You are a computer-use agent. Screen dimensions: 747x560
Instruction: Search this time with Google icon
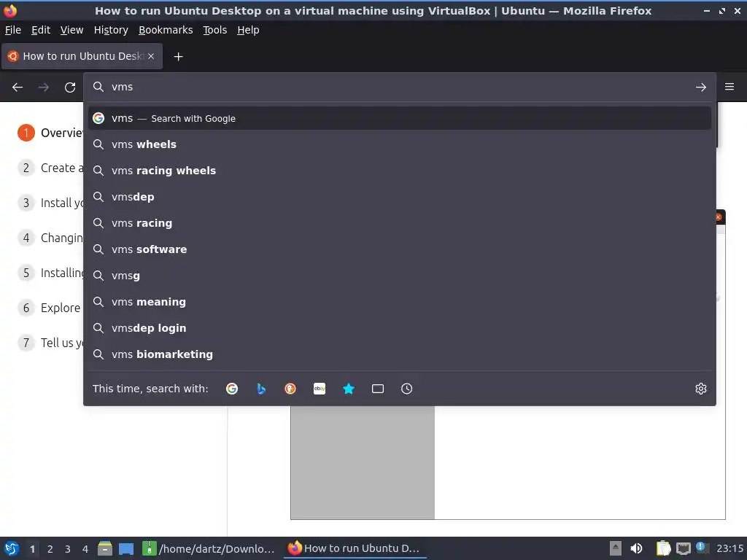232,389
